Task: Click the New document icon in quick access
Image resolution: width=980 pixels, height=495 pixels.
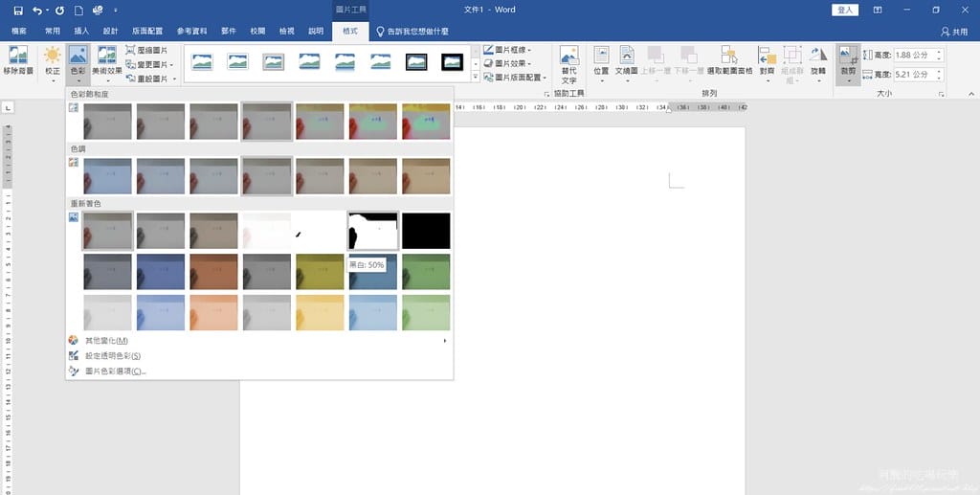Action: point(78,10)
